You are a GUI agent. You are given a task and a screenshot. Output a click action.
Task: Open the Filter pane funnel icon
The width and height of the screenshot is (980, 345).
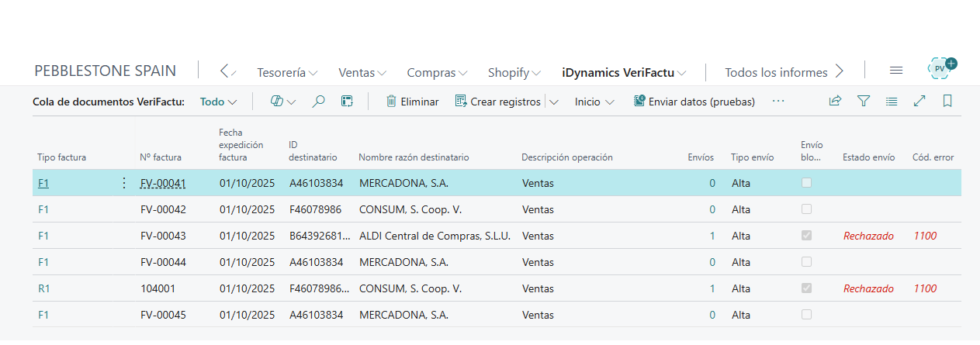click(x=863, y=102)
